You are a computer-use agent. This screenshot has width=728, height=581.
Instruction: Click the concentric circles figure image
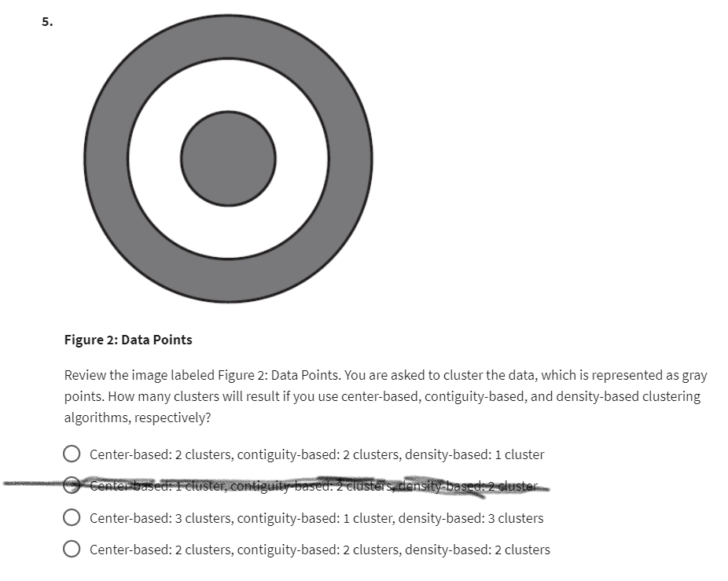click(x=228, y=157)
